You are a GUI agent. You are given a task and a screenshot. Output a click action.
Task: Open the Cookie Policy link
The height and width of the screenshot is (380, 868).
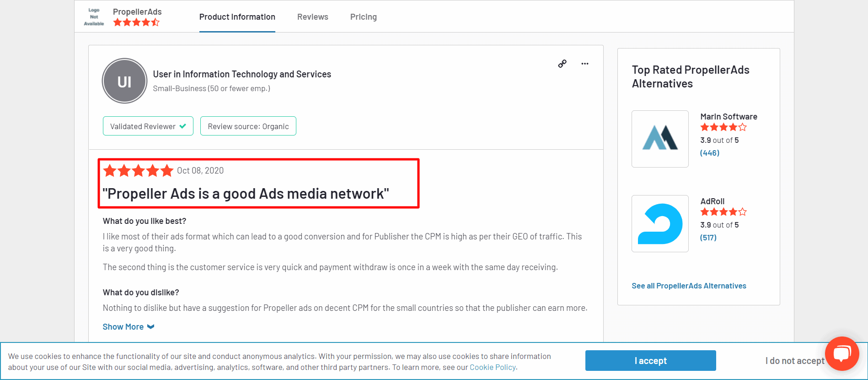pos(493,367)
